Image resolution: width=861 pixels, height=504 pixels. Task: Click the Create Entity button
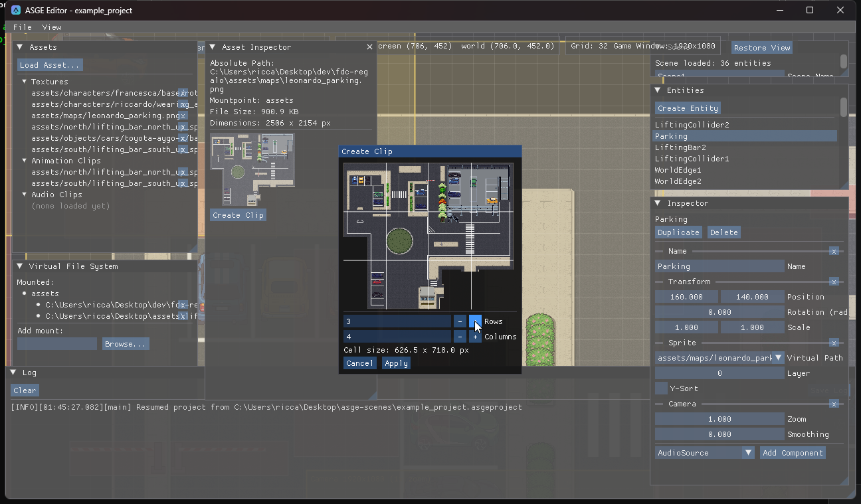coord(688,108)
